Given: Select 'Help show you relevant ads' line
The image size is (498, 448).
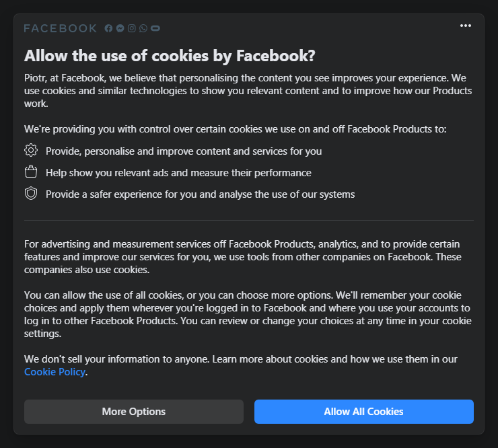Looking at the screenshot, I should 178,173.
